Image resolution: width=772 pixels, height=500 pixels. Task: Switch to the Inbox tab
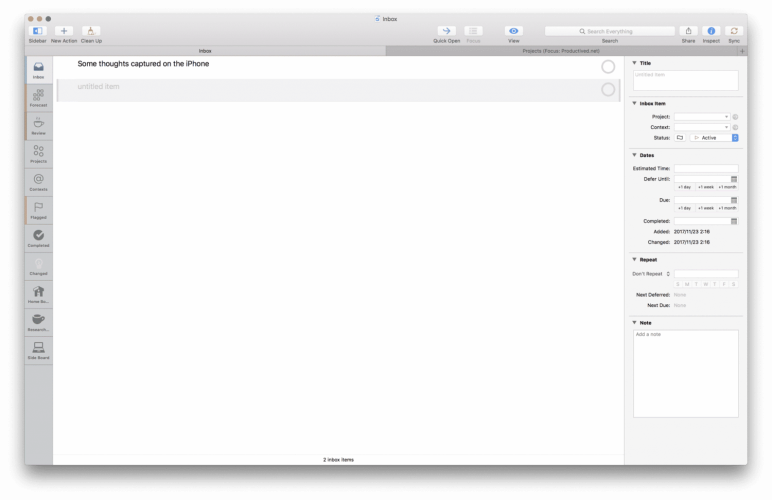205,51
